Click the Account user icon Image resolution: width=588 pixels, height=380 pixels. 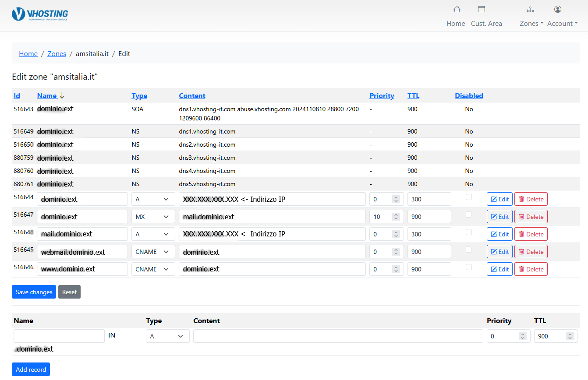coord(558,9)
